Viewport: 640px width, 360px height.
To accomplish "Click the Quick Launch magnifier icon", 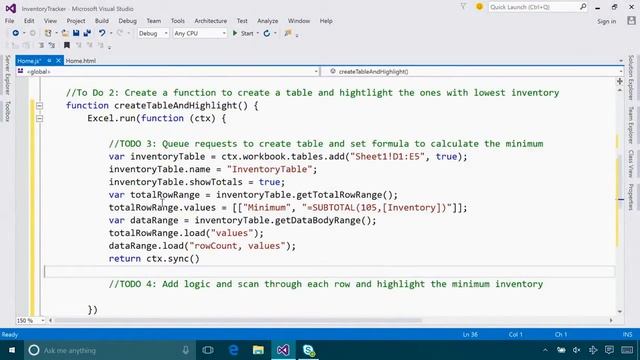I will (583, 7).
